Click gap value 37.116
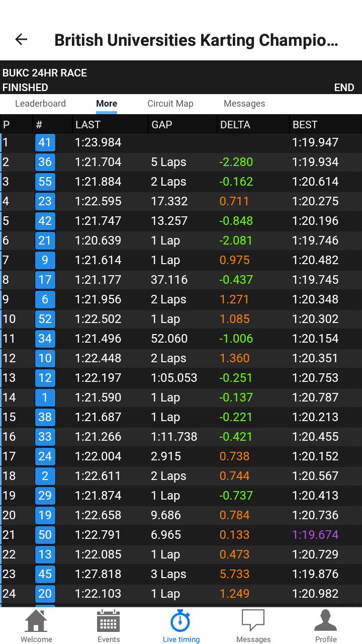 (x=169, y=280)
